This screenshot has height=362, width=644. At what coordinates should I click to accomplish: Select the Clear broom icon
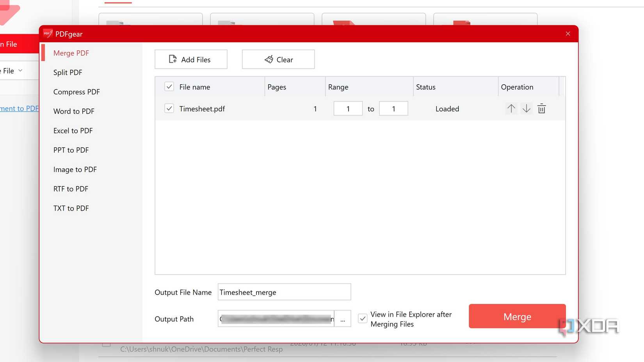(269, 59)
